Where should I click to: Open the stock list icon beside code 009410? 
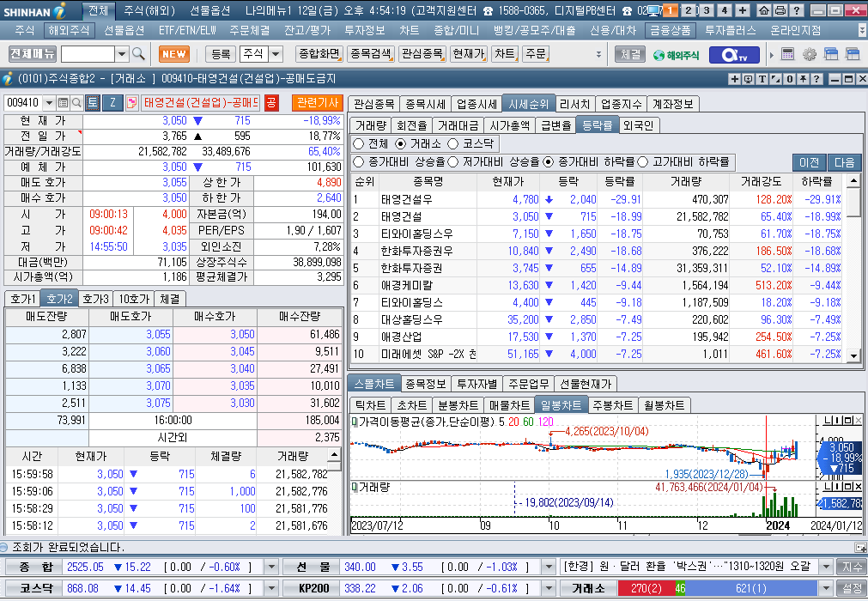coord(64,102)
